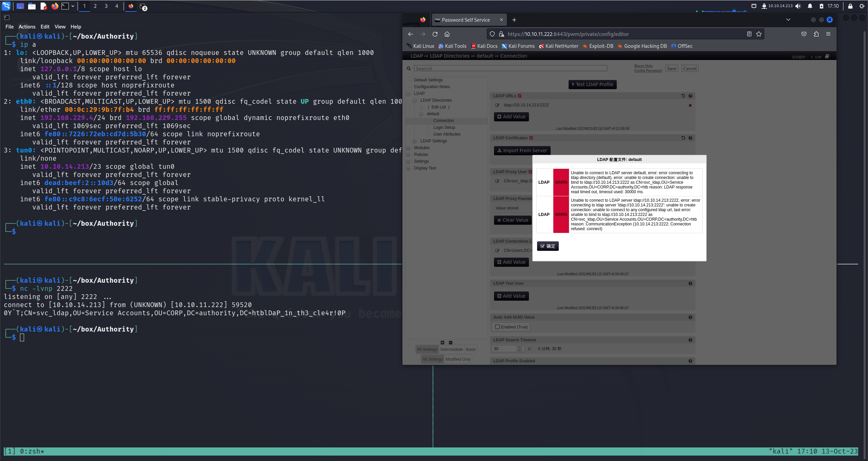Select the Password Self Service tab
The image size is (868, 461).
469,20
